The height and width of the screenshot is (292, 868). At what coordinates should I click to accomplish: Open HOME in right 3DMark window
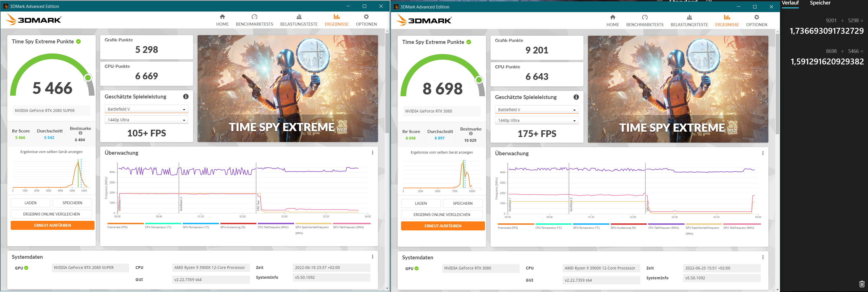(613, 21)
